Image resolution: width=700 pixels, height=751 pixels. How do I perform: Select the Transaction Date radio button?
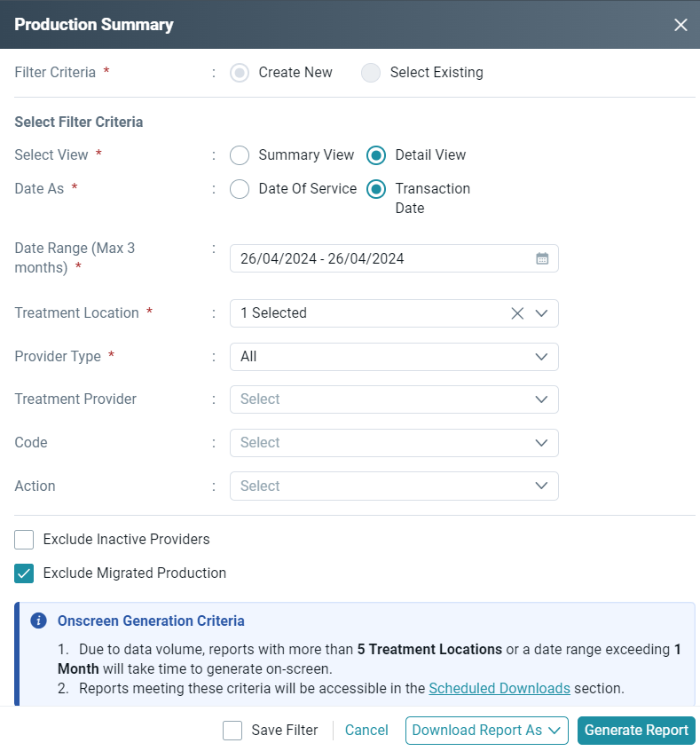(x=376, y=189)
